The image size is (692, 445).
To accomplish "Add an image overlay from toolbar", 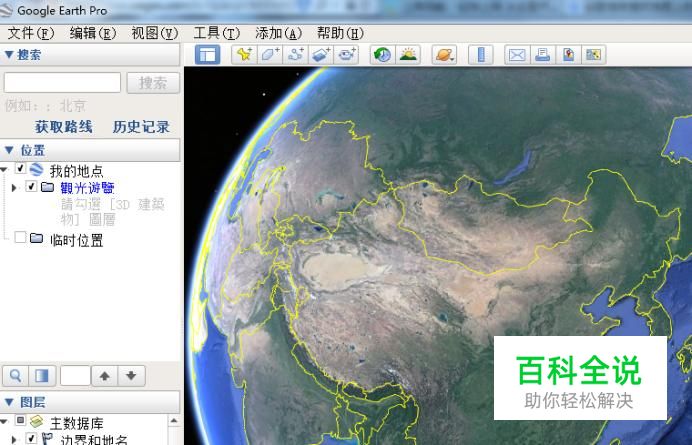I will point(321,55).
